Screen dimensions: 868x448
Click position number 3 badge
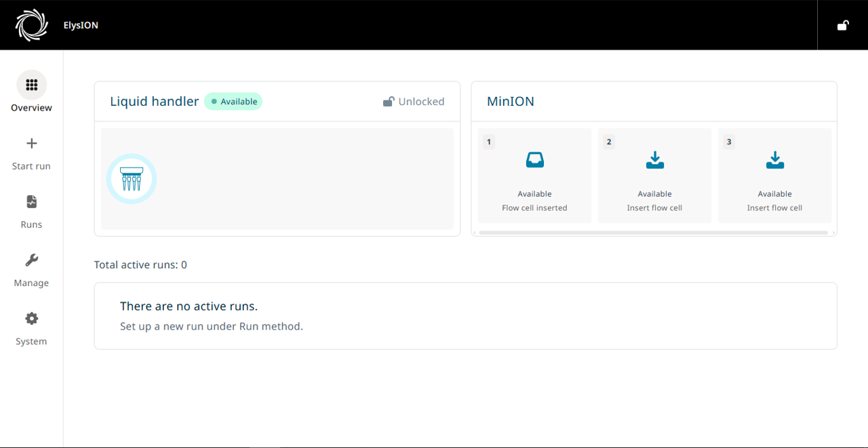pos(729,142)
